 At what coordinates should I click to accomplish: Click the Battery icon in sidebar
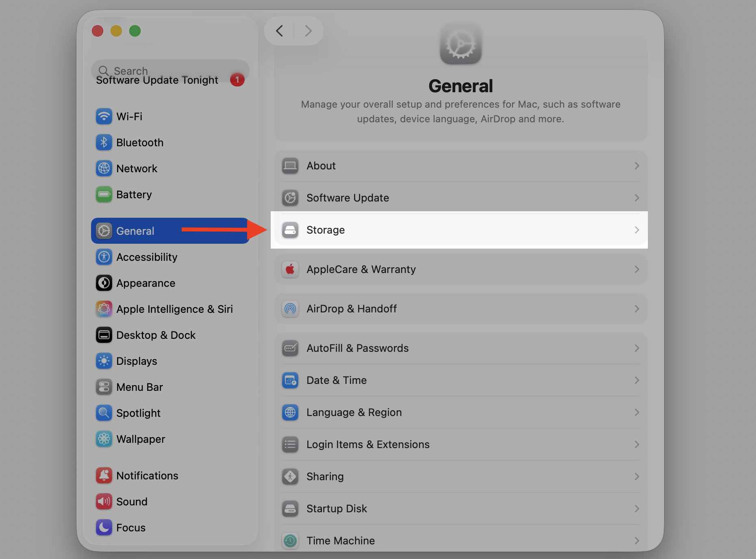point(104,195)
